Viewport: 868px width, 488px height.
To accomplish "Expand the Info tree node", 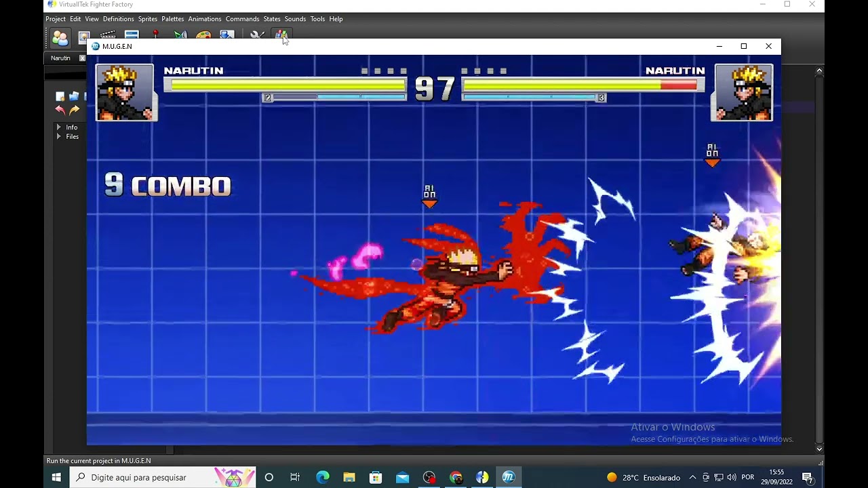I will (59, 127).
